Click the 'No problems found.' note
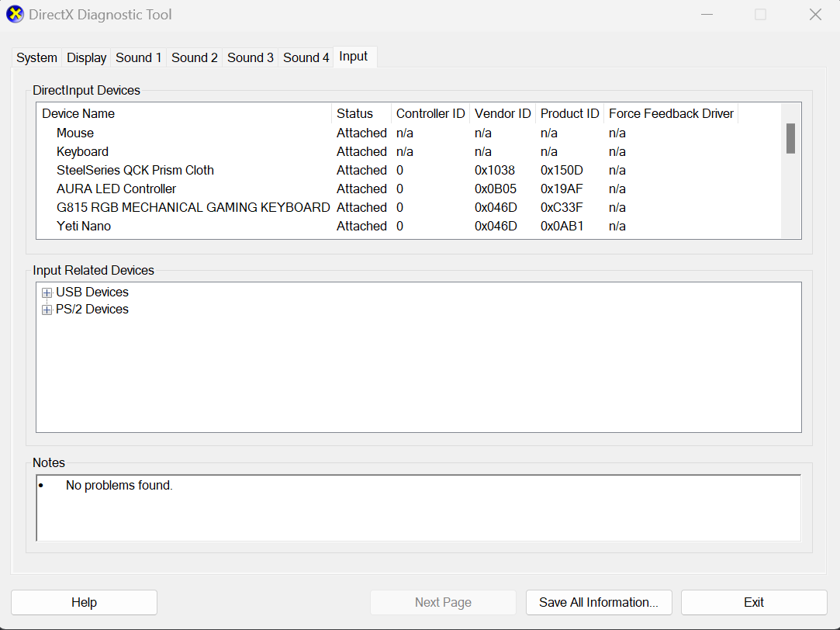The height and width of the screenshot is (630, 840). (x=119, y=486)
